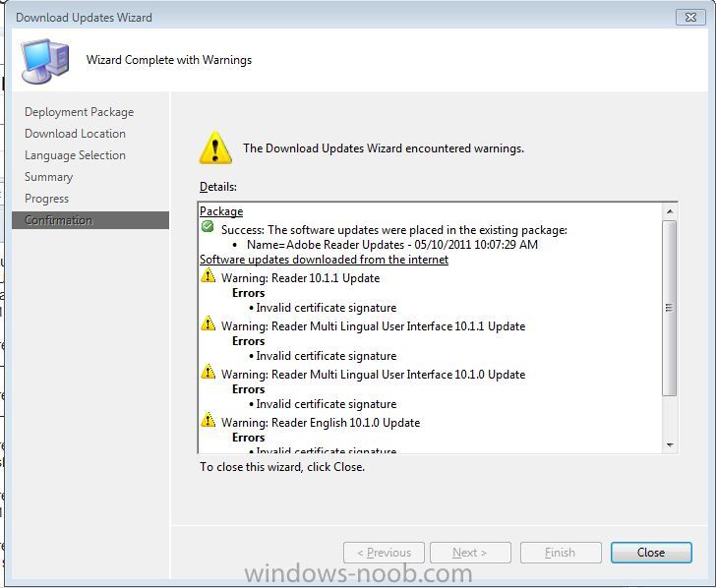Click warning icon for Reader English 10.1.0
Viewport: 716px width, 588px height.
pos(209,420)
